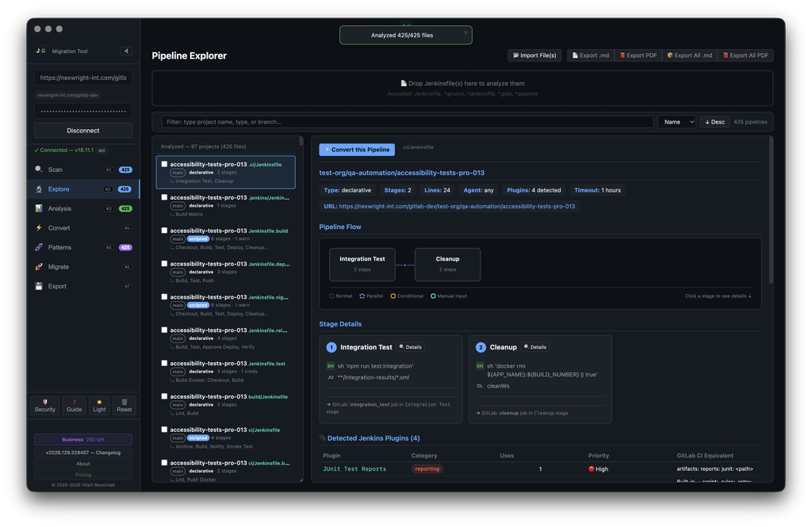Open the Name sort dropdown
Image resolution: width=812 pixels, height=527 pixels.
click(x=676, y=122)
